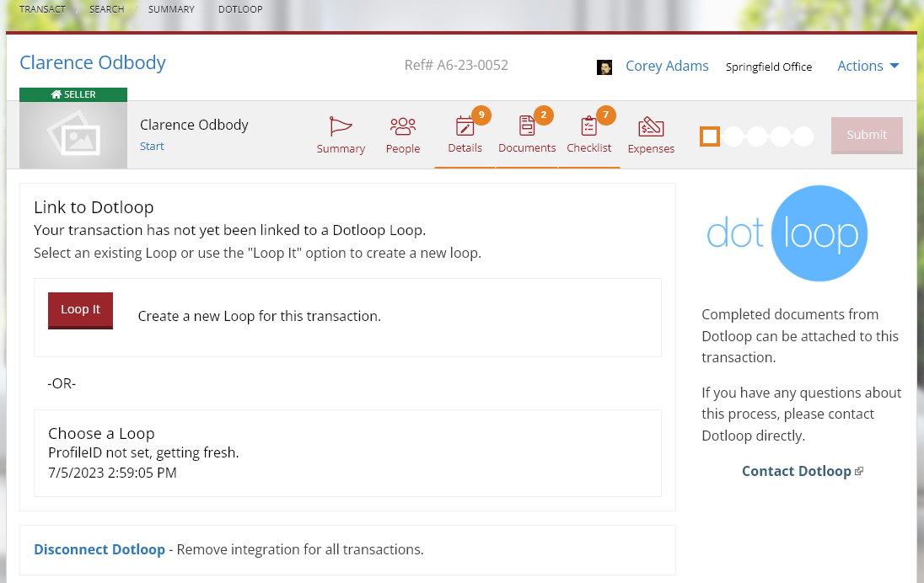Click the transaction photo placeholder icon
Viewport: 924px width, 583px height.
73,135
